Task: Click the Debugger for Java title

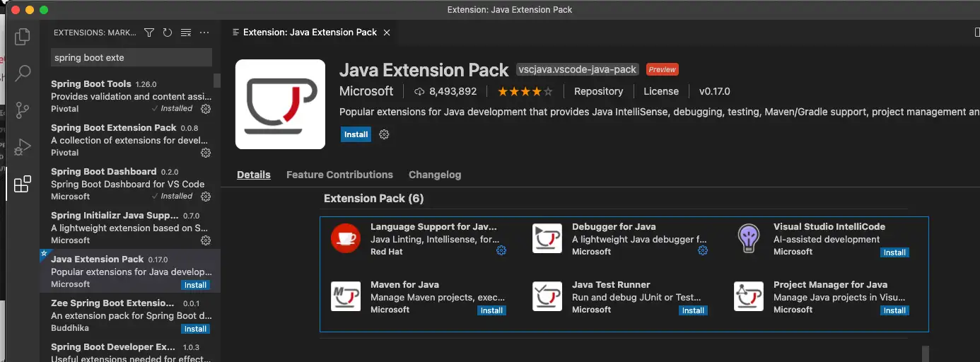Action: tap(614, 226)
